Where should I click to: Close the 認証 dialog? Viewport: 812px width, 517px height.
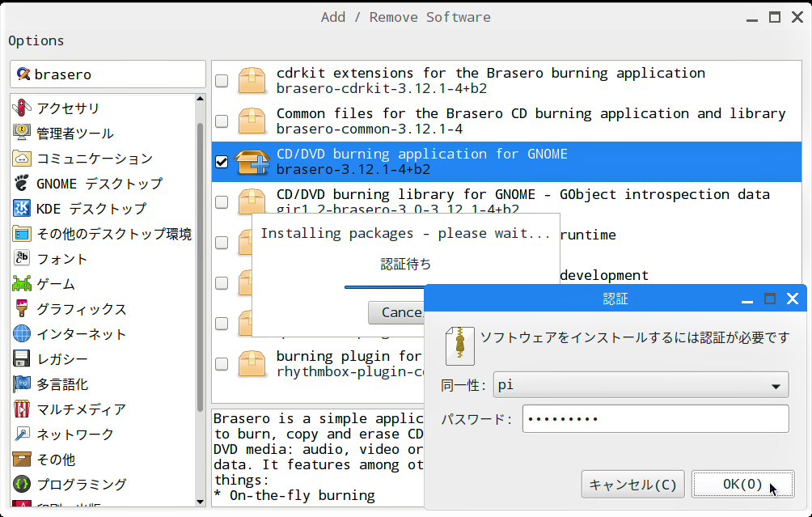[x=793, y=299]
